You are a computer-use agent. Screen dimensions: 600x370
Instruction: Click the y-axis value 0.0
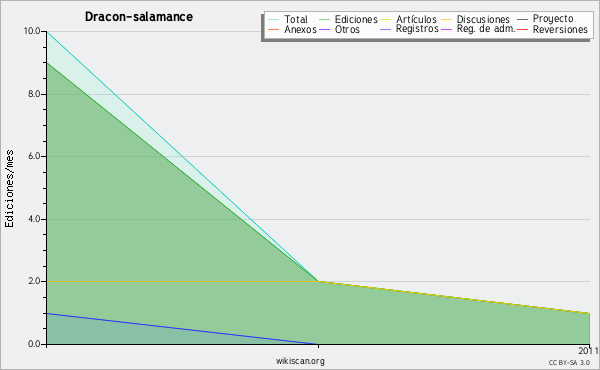(x=34, y=344)
